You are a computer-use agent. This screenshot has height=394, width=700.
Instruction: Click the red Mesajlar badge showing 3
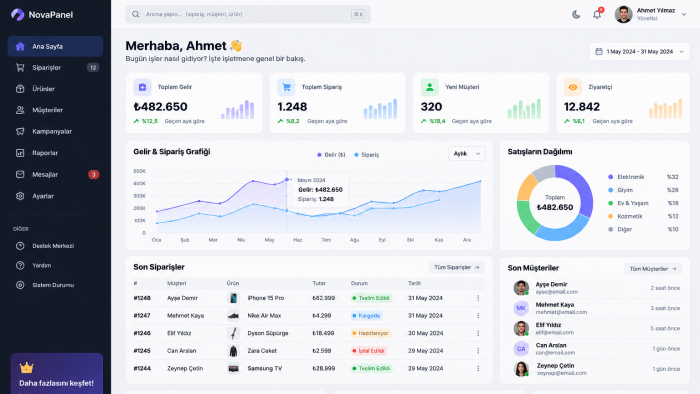pos(93,174)
